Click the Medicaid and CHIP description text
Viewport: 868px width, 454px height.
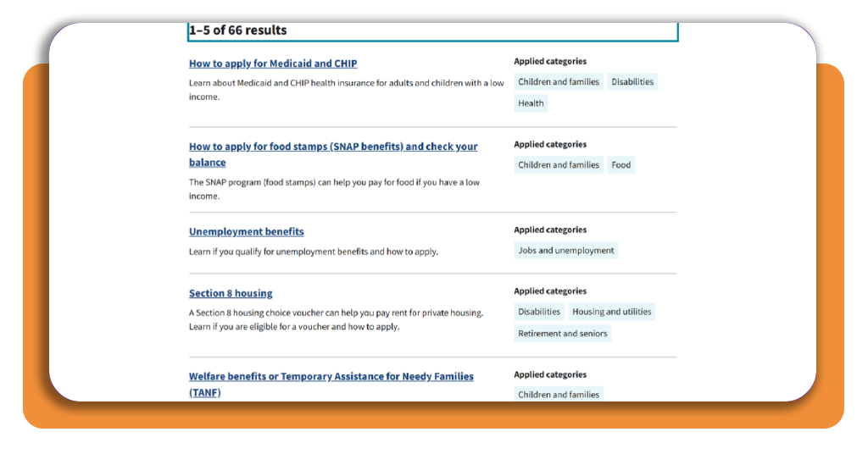tap(346, 90)
